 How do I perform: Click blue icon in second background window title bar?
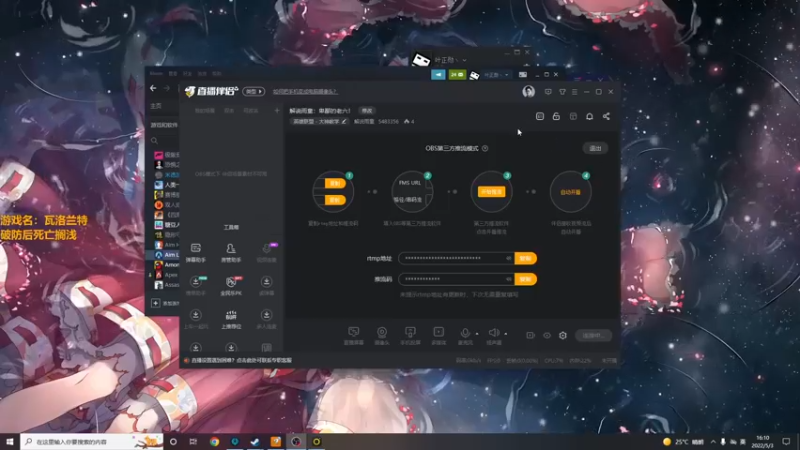pos(438,74)
